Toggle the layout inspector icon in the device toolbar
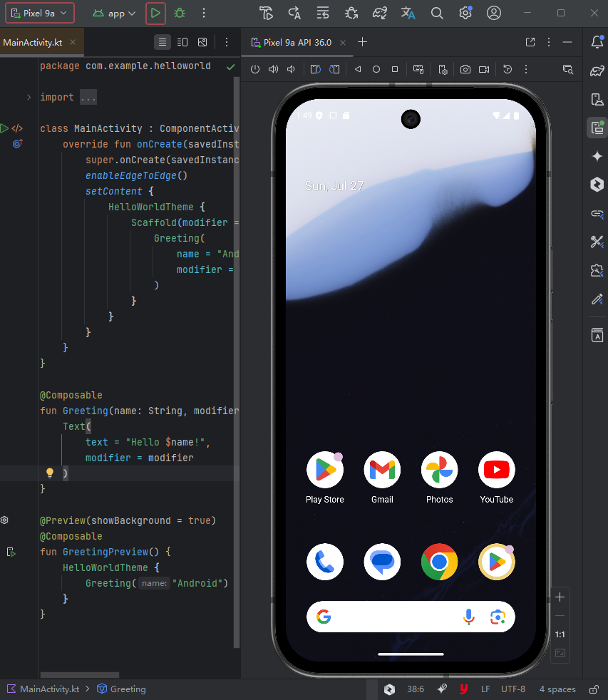The width and height of the screenshot is (608, 700). tap(568, 69)
